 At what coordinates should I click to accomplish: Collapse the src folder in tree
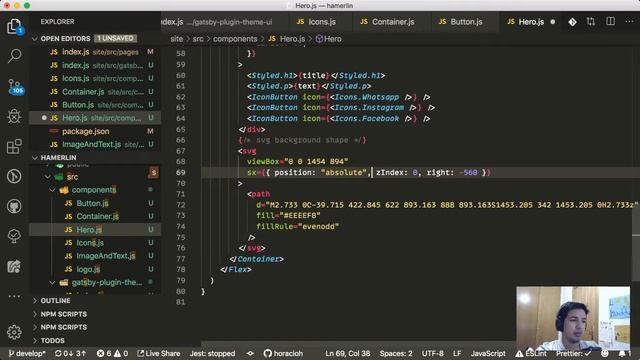point(48,177)
